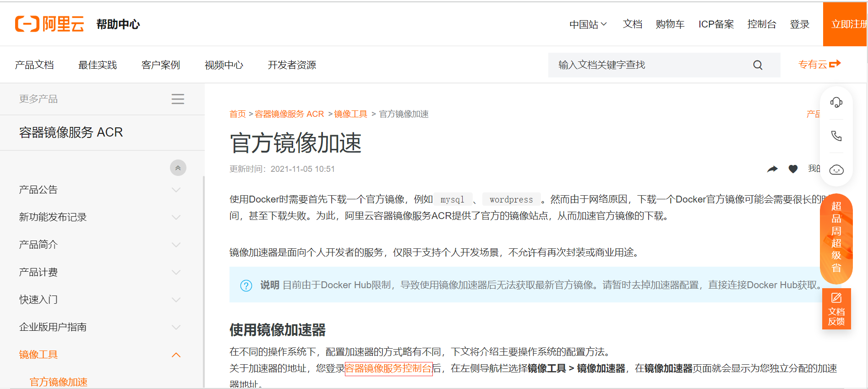Click the 容器镜像服务 ACR sidebar heading
Viewport: 868px width, 389px height.
point(71,132)
